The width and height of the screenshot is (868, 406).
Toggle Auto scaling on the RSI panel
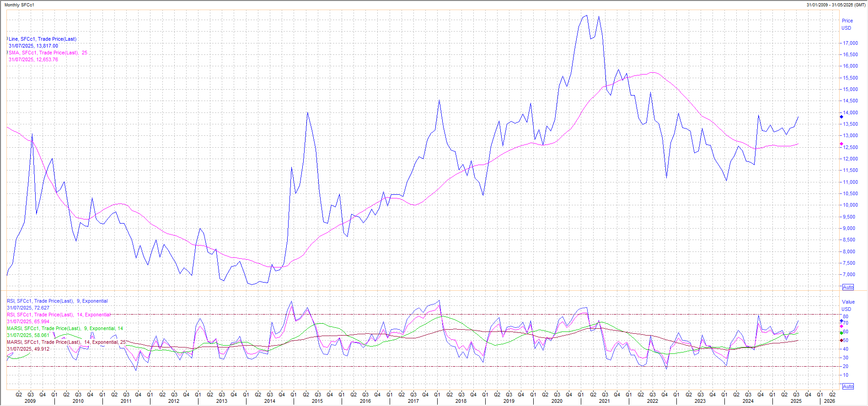pyautogui.click(x=848, y=386)
